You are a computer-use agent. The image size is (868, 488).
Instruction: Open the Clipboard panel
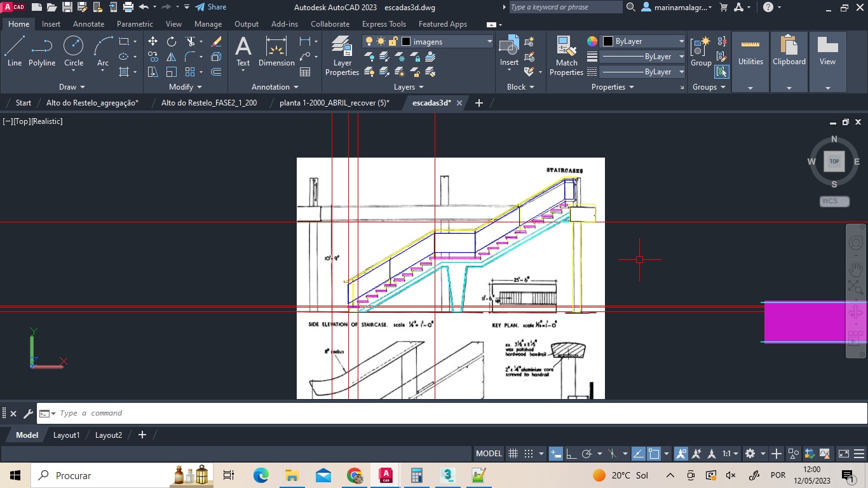789,61
